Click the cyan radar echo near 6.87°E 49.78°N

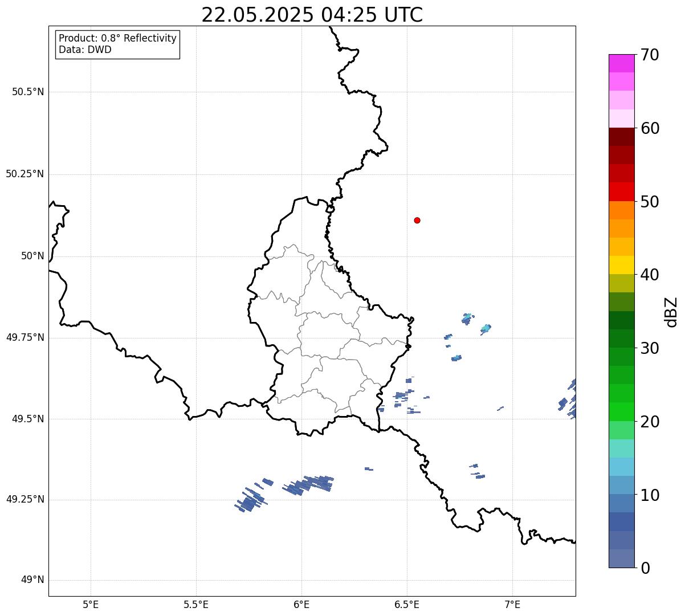coord(486,328)
